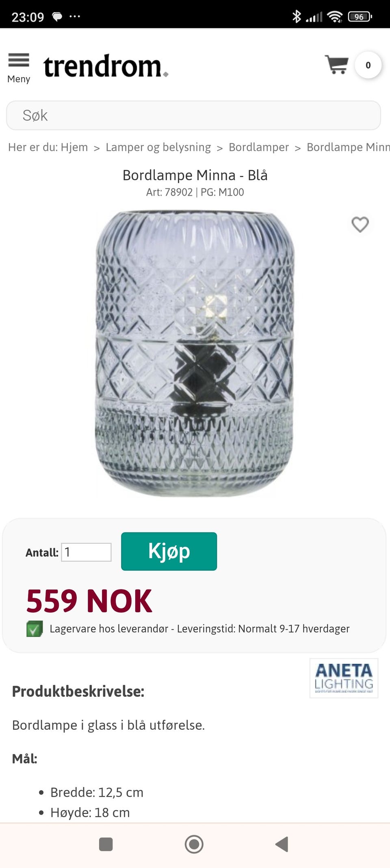
Task: Focus the Antall quantity field
Action: pyautogui.click(x=86, y=552)
